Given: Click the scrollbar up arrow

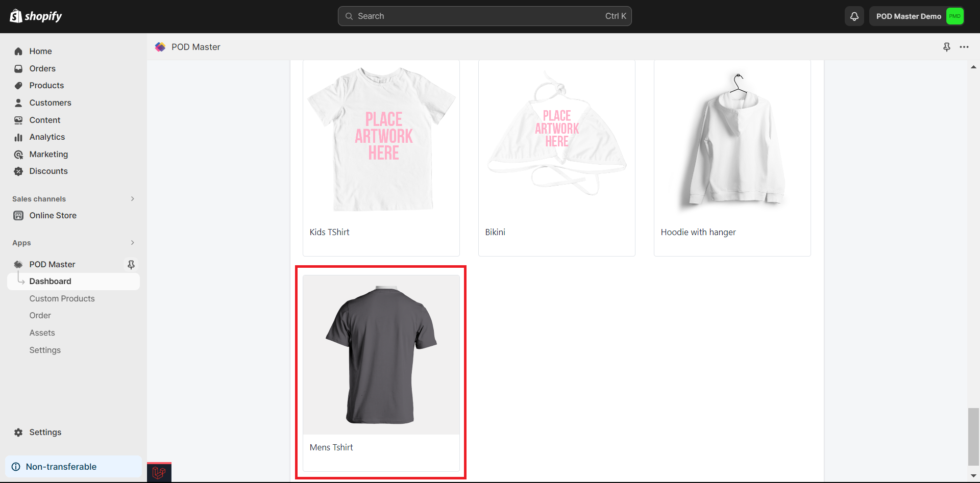Looking at the screenshot, I should [973, 67].
